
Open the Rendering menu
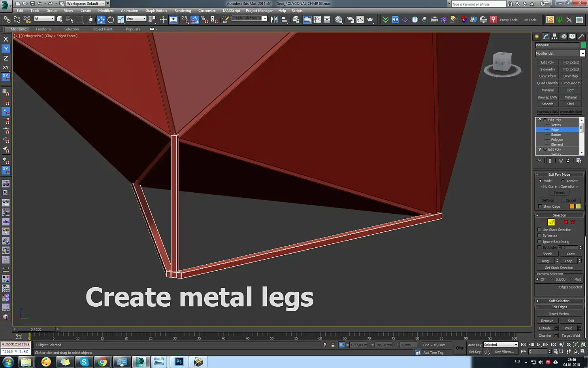183,11
